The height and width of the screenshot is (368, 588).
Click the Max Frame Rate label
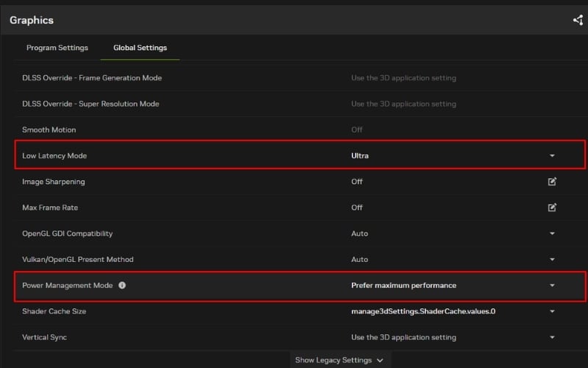click(50, 208)
